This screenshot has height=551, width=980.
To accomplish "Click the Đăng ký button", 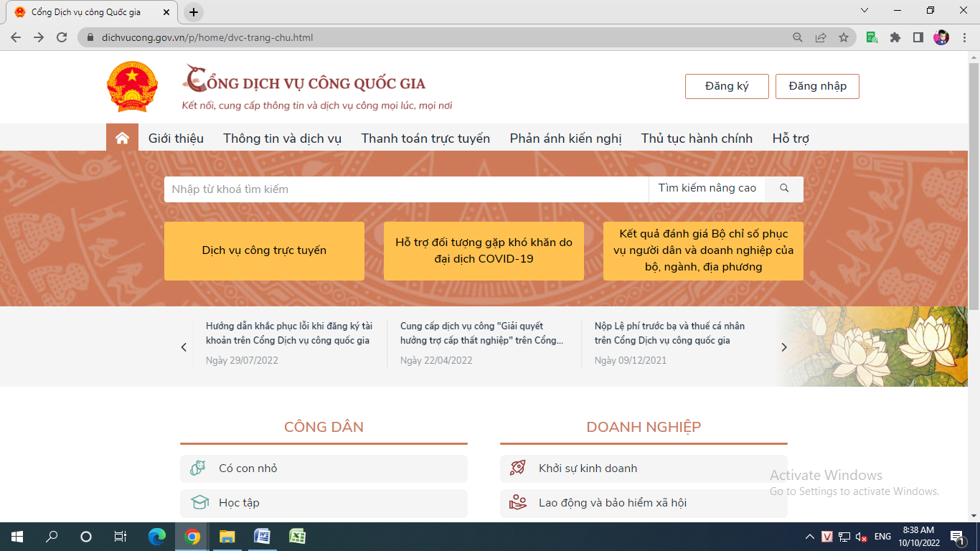I will pos(727,86).
